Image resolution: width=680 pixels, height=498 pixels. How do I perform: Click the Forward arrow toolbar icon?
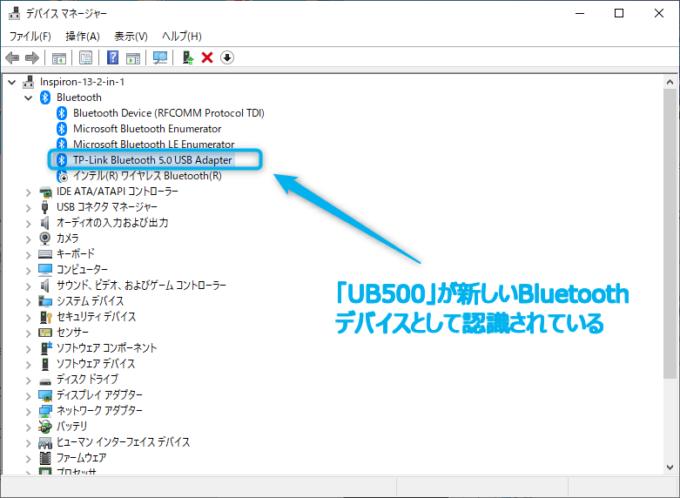pyautogui.click(x=32, y=58)
